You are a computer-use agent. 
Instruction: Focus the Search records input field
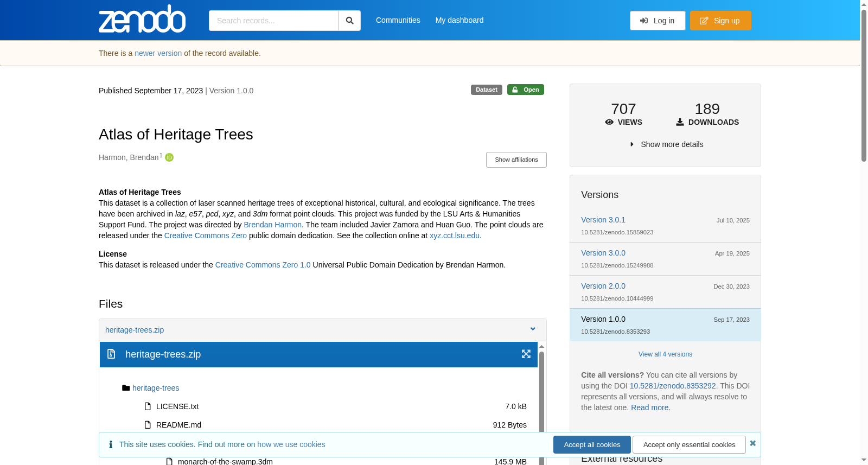pyautogui.click(x=273, y=21)
